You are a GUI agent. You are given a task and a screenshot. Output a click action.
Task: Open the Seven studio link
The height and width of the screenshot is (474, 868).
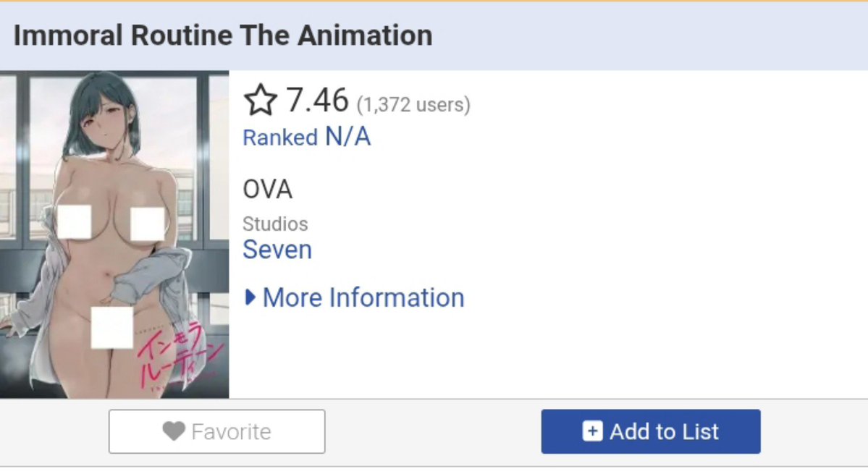pyautogui.click(x=277, y=250)
